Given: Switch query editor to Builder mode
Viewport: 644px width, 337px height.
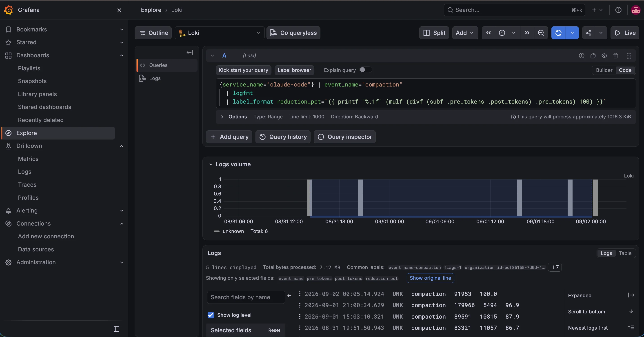Looking at the screenshot, I should [x=604, y=70].
